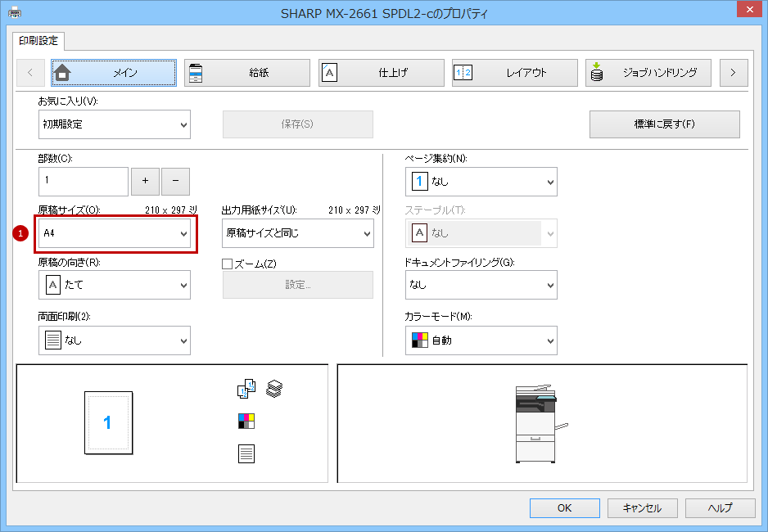Click the collate pages icon in preview
The height and width of the screenshot is (532, 768).
coord(246,389)
